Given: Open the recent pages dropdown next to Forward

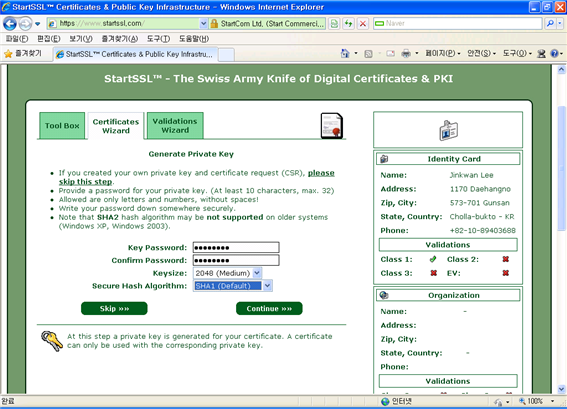Looking at the screenshot, I should (x=38, y=24).
